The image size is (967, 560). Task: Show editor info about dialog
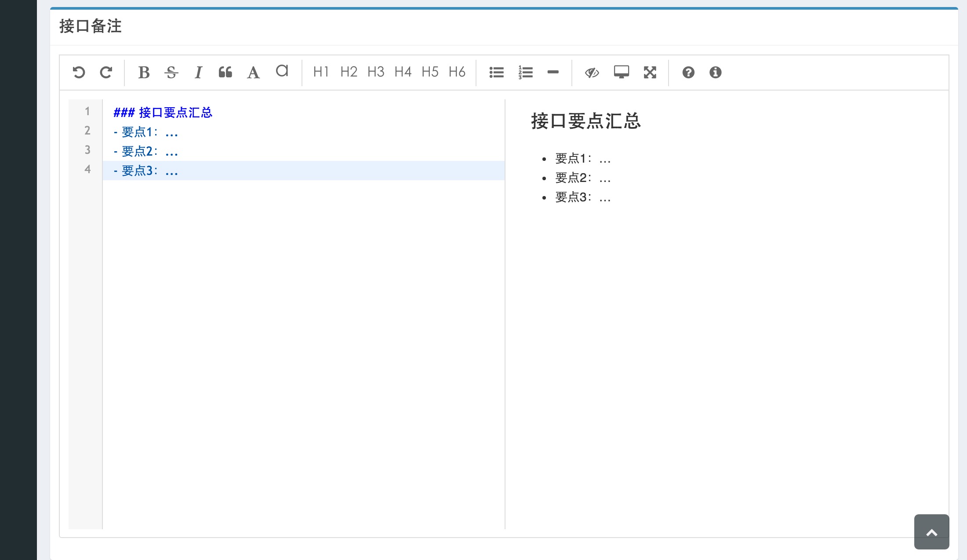tap(715, 72)
